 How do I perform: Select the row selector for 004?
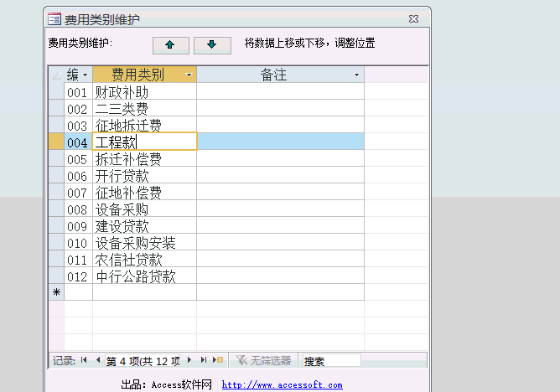(x=56, y=142)
